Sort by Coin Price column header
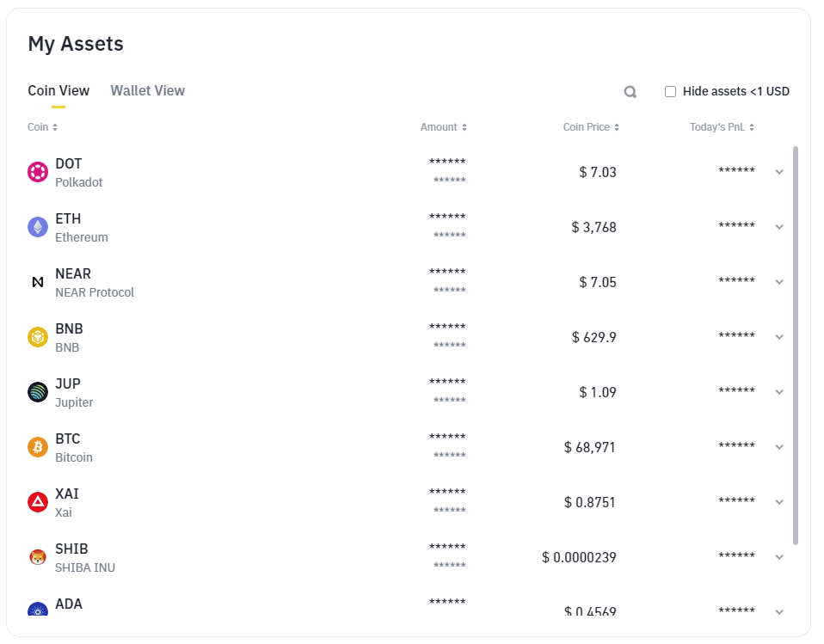824x644 pixels. click(591, 127)
